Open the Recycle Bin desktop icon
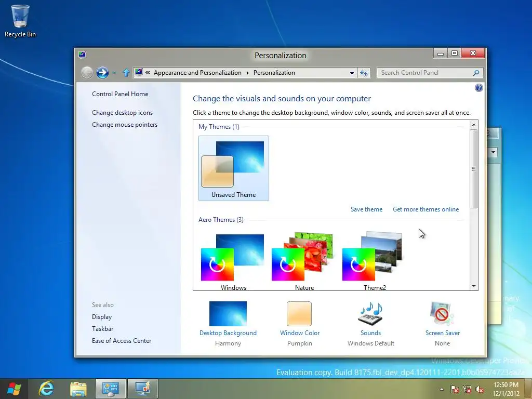 (20, 20)
